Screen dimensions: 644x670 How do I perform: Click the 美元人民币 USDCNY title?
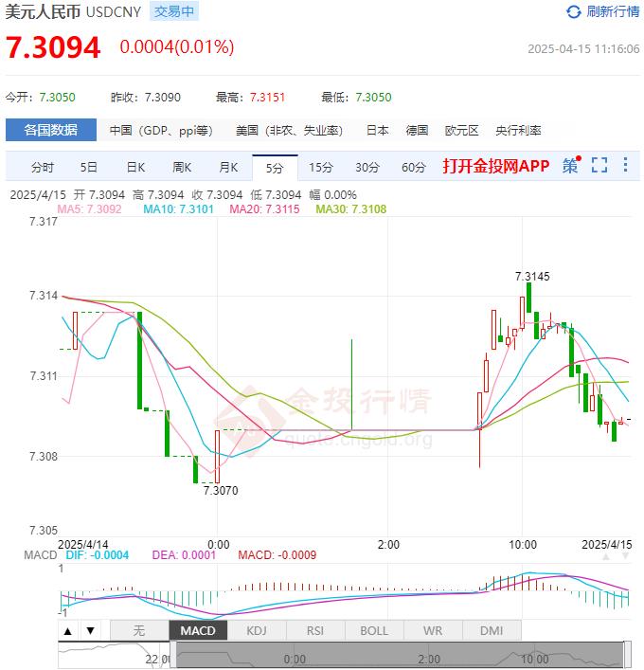73,11
